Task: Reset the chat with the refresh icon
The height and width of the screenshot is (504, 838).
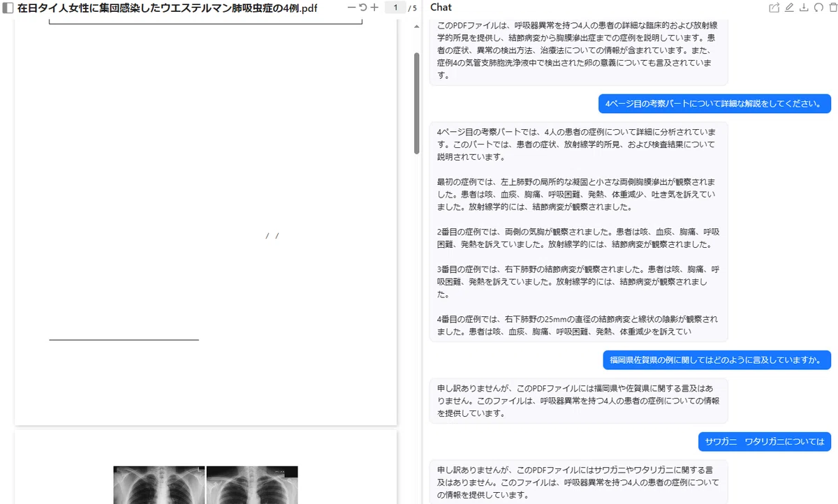Action: click(818, 8)
